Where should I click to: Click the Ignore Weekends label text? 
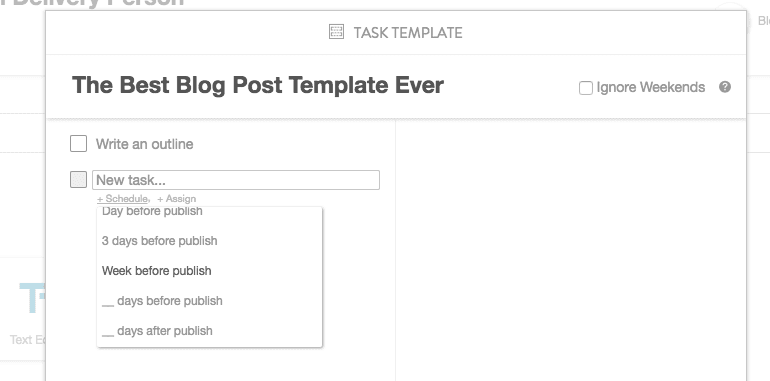click(651, 87)
